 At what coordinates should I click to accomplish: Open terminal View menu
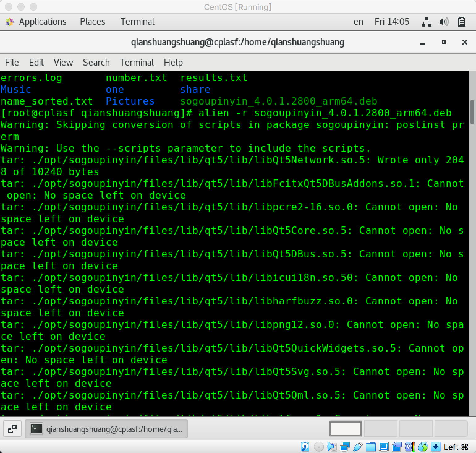pos(63,63)
